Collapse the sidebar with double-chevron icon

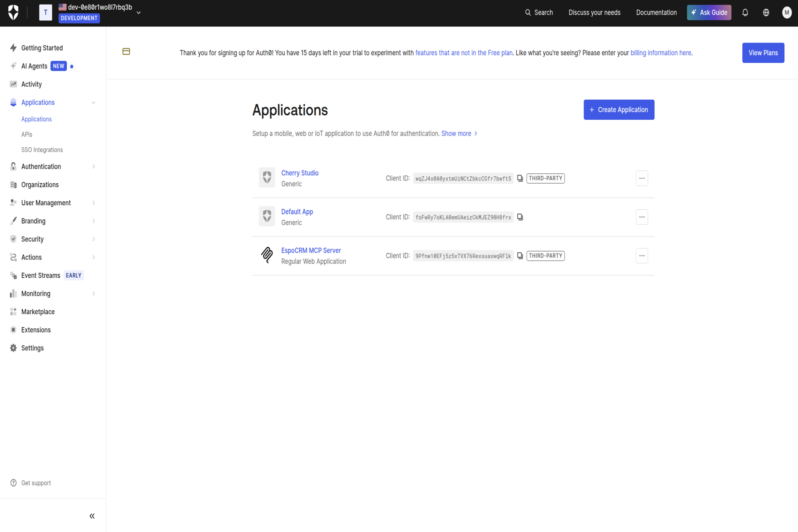(x=92, y=516)
